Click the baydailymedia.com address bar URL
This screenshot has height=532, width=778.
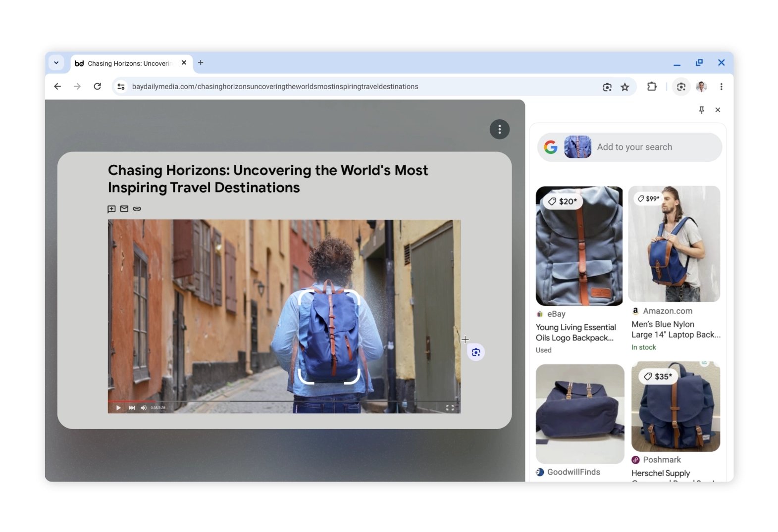tap(275, 87)
